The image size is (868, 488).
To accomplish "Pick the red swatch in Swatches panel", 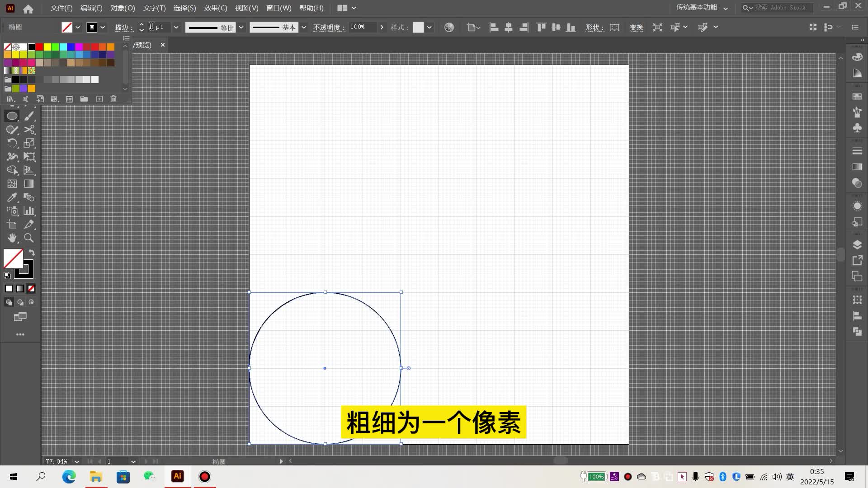I will click(39, 47).
